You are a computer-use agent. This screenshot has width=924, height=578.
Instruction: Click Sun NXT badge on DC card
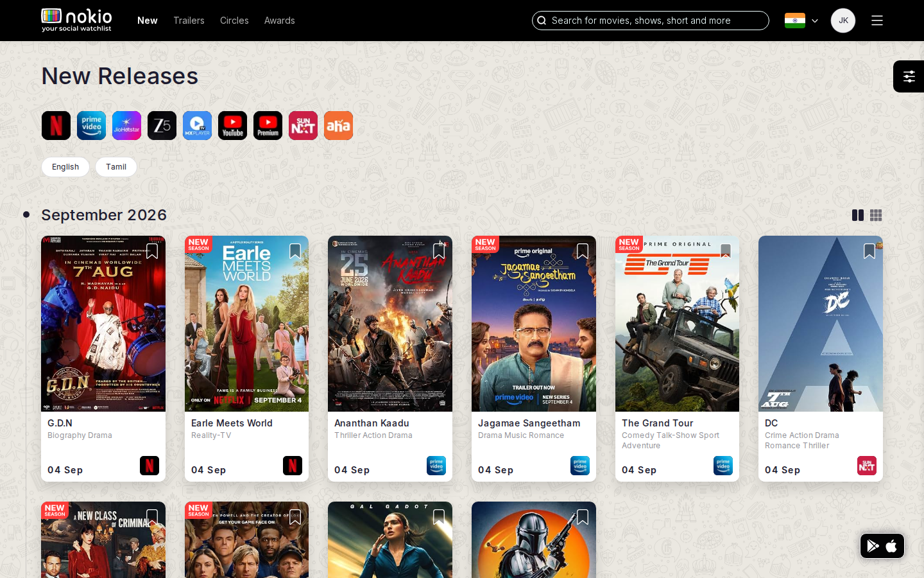click(x=867, y=466)
